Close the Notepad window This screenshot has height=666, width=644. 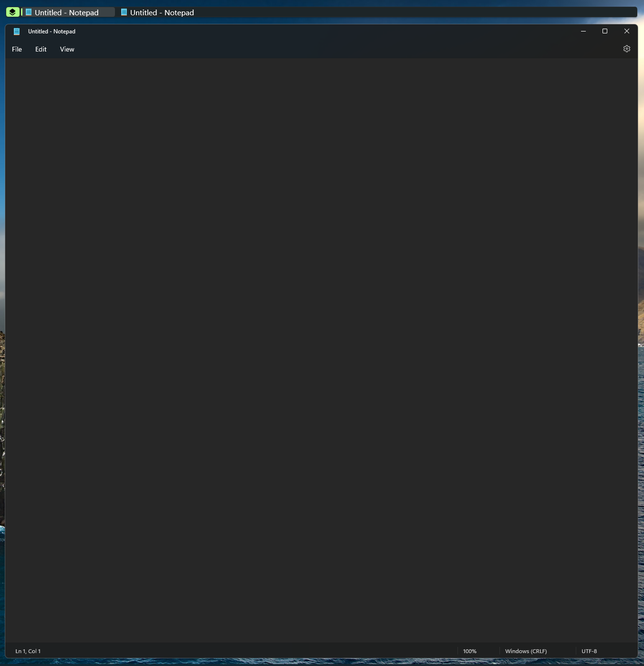click(627, 31)
